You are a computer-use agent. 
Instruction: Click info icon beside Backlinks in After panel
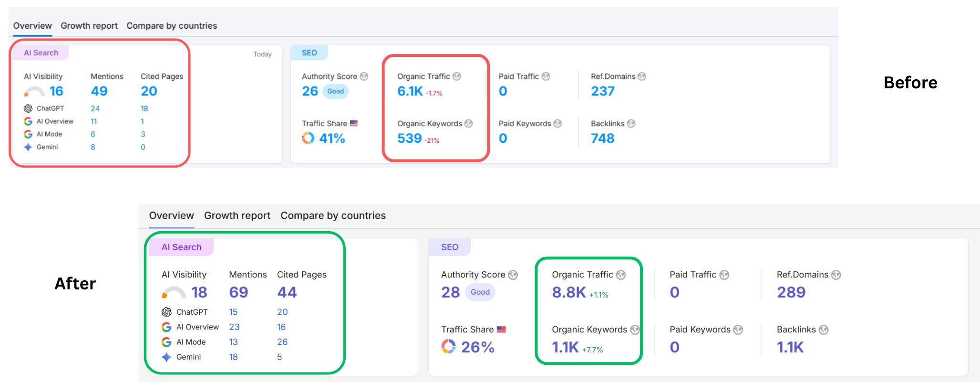pos(824,330)
